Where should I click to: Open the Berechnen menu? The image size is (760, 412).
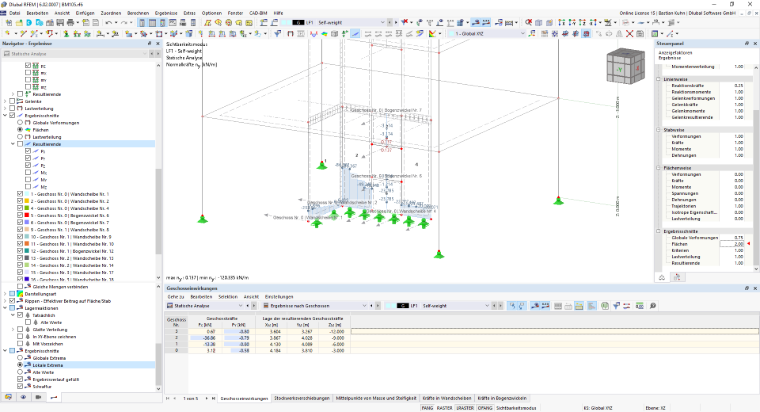coord(138,13)
